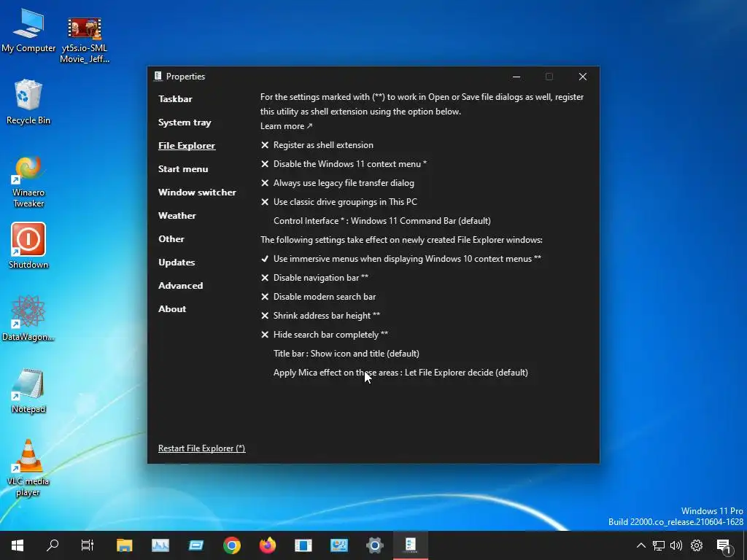Image resolution: width=747 pixels, height=560 pixels.
Task: Show hidden tray icons chevron
Action: click(641, 545)
